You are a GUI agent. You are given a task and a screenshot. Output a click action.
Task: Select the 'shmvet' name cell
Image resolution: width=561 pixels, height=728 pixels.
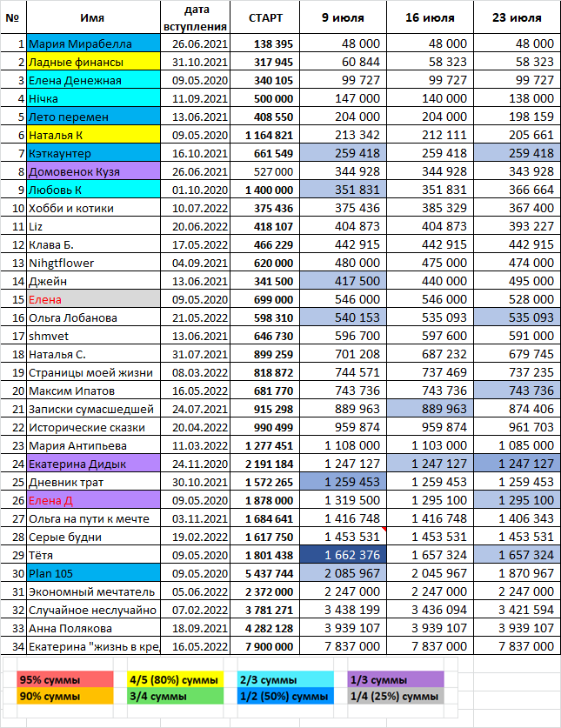(93, 336)
